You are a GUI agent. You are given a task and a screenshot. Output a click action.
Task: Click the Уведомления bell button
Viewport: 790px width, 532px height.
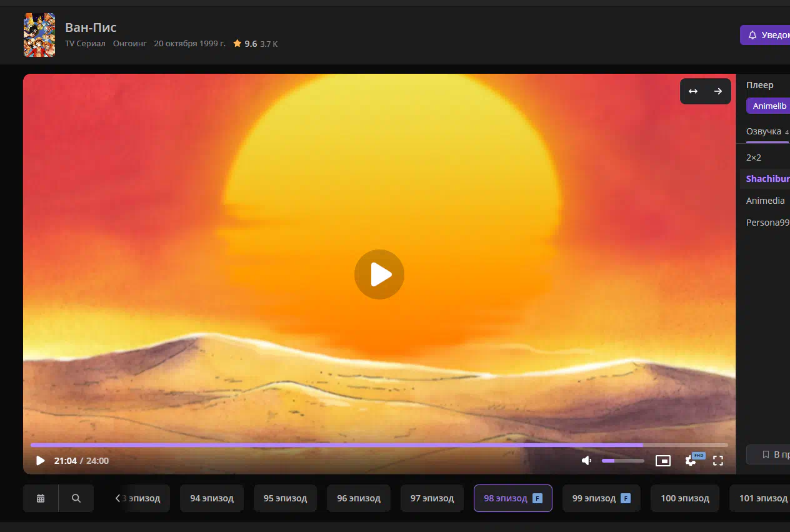tap(765, 35)
